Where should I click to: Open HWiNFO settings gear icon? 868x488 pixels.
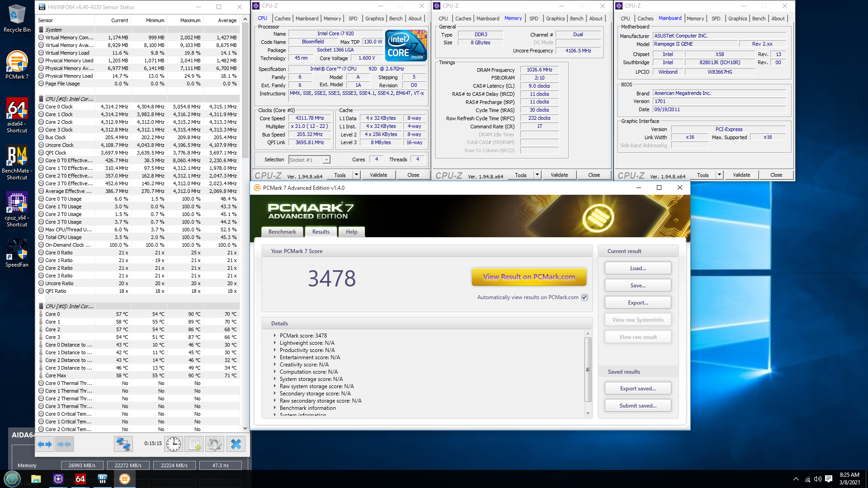point(215,444)
